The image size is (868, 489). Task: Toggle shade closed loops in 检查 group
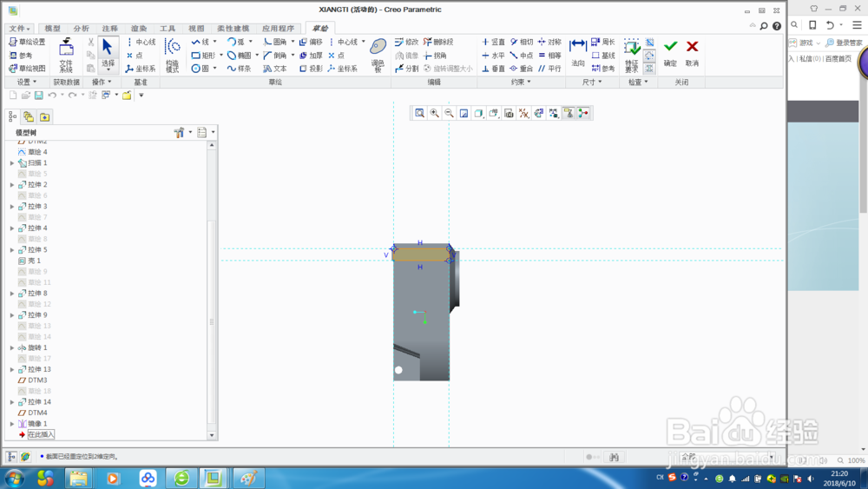(650, 69)
